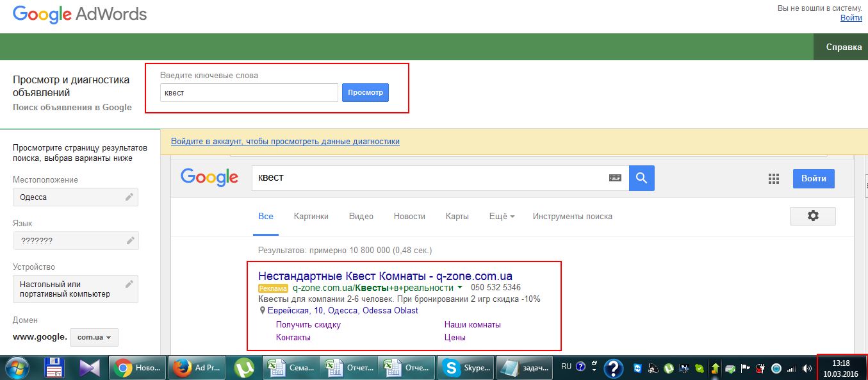
Task: Open the com.ua domain dropdown
Action: (x=94, y=337)
